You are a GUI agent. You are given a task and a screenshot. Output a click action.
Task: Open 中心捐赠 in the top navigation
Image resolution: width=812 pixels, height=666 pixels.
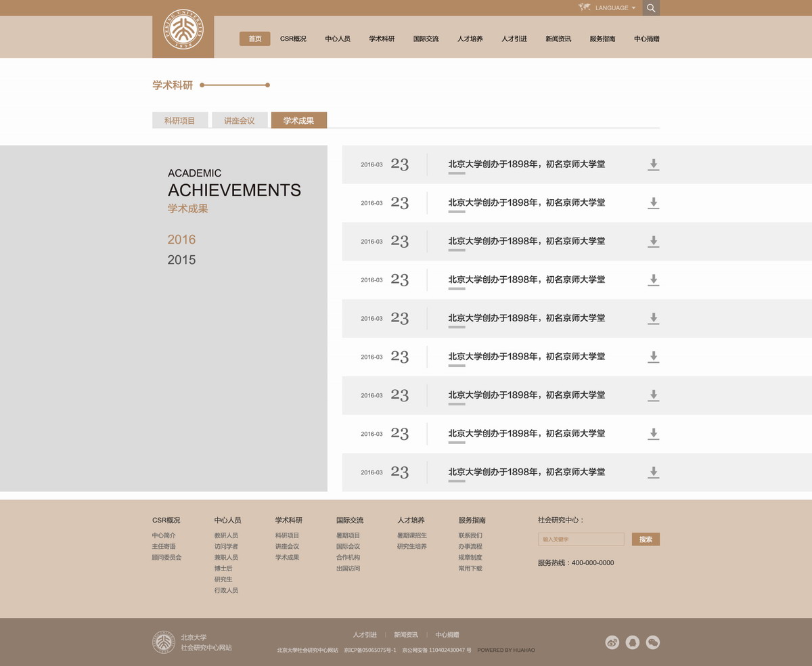647,39
